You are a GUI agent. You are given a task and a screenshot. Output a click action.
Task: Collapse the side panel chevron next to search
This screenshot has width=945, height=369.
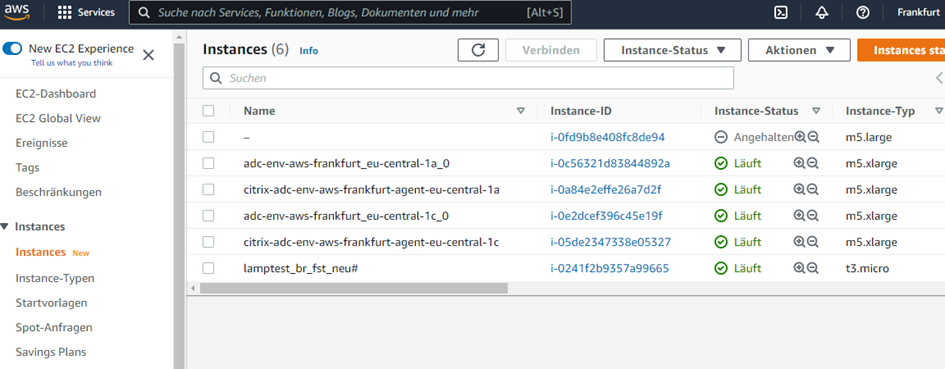click(x=939, y=78)
